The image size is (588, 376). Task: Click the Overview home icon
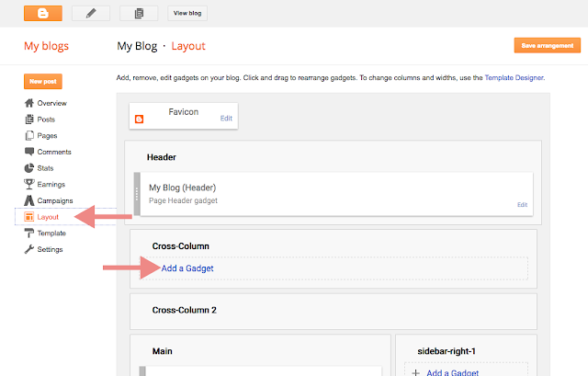29,103
